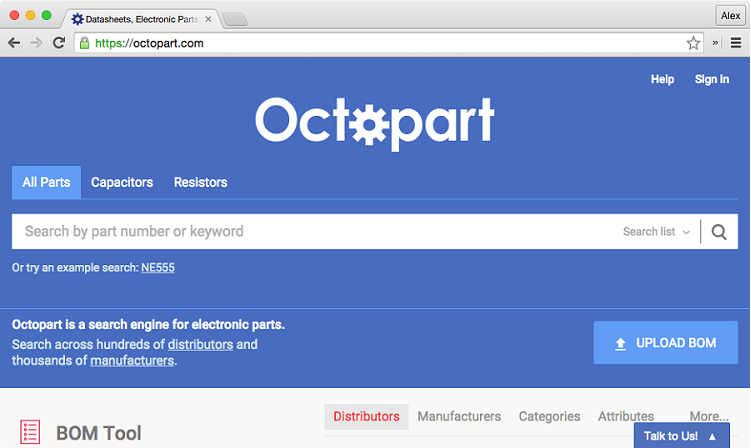This screenshot has width=751, height=448.
Task: Select the Distributors tab
Action: [x=366, y=416]
